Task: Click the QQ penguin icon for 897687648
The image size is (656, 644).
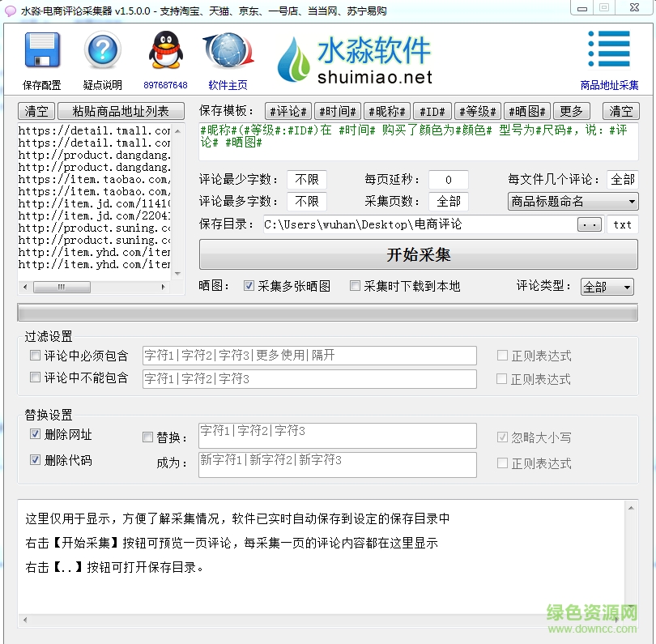Action: pyautogui.click(x=165, y=49)
